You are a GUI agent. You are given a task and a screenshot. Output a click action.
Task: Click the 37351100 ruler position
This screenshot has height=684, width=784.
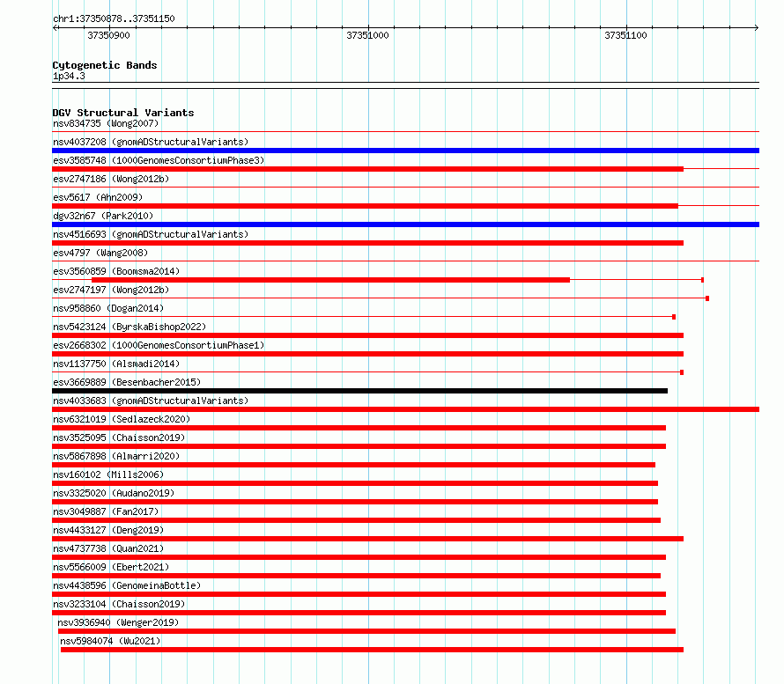[x=625, y=35]
